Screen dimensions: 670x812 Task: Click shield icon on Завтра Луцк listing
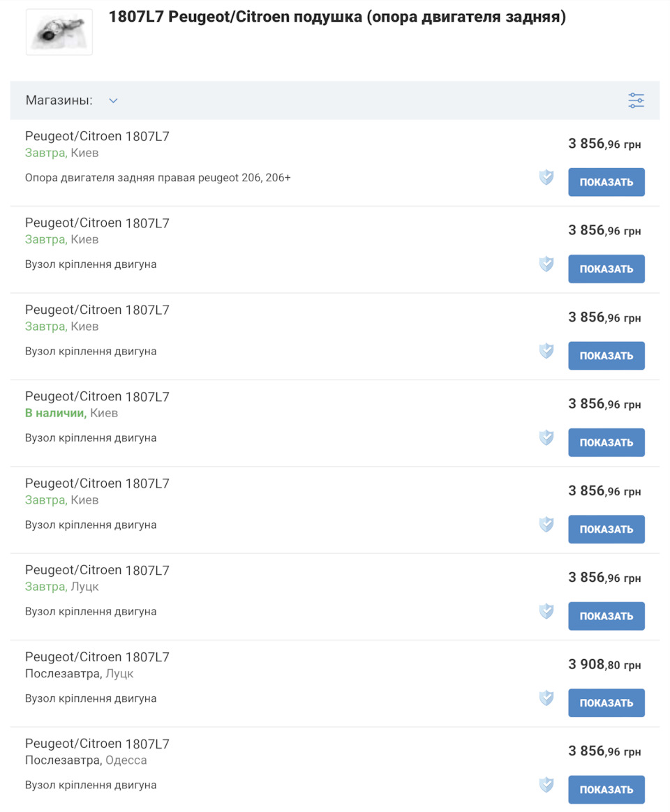pyautogui.click(x=546, y=611)
